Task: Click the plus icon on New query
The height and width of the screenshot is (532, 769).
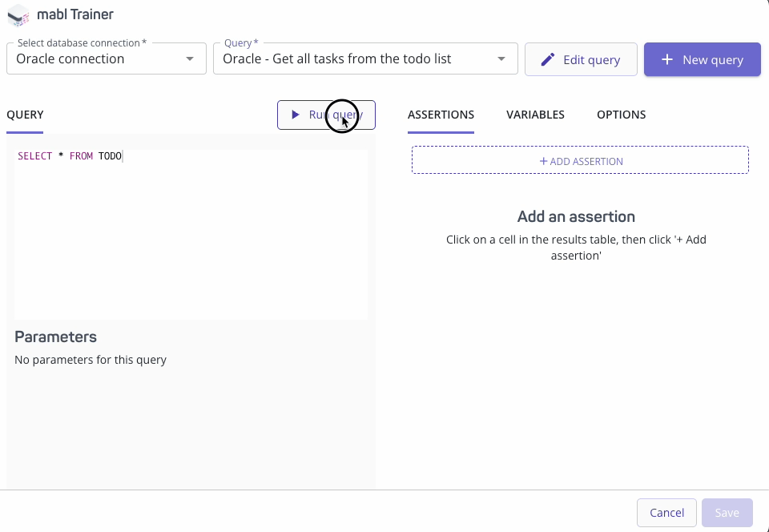Action: pos(666,60)
